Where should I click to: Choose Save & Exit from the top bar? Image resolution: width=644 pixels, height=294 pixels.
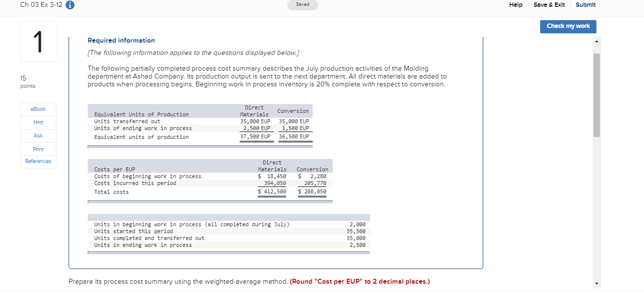[549, 4]
